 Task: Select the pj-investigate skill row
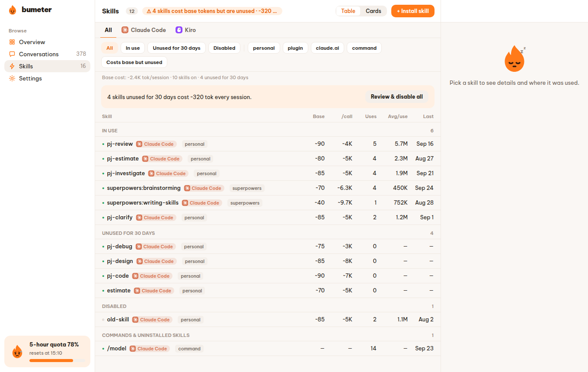tap(268, 173)
